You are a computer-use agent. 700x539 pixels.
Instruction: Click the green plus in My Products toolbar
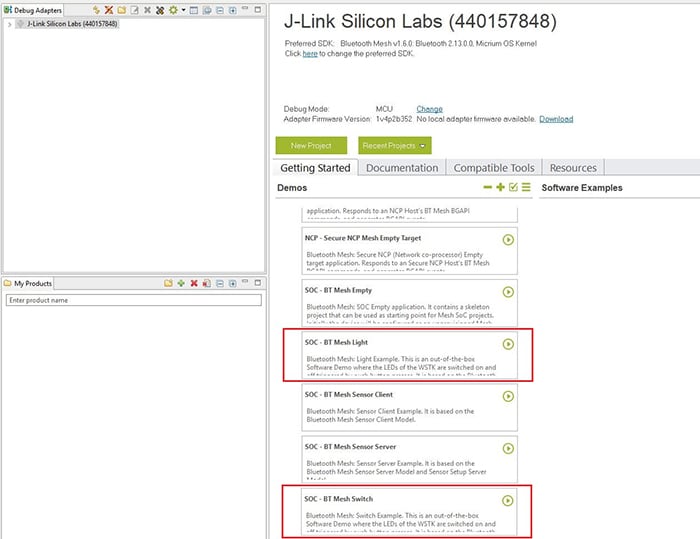(180, 284)
